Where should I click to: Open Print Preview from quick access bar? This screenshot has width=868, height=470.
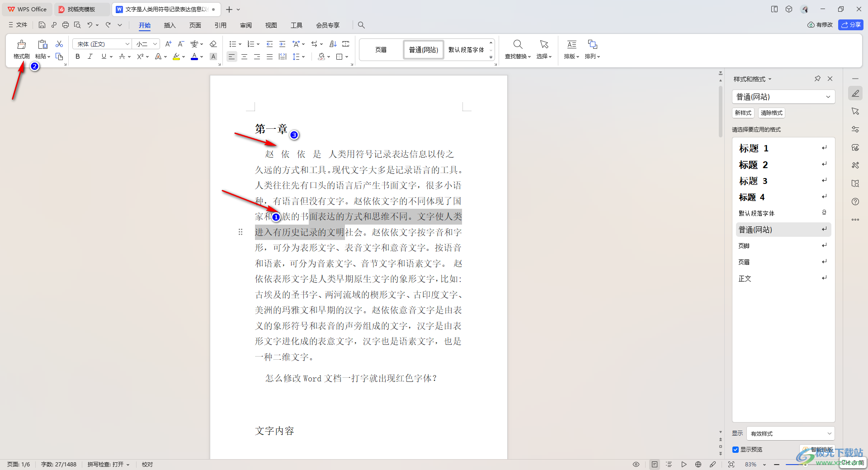[x=77, y=25]
